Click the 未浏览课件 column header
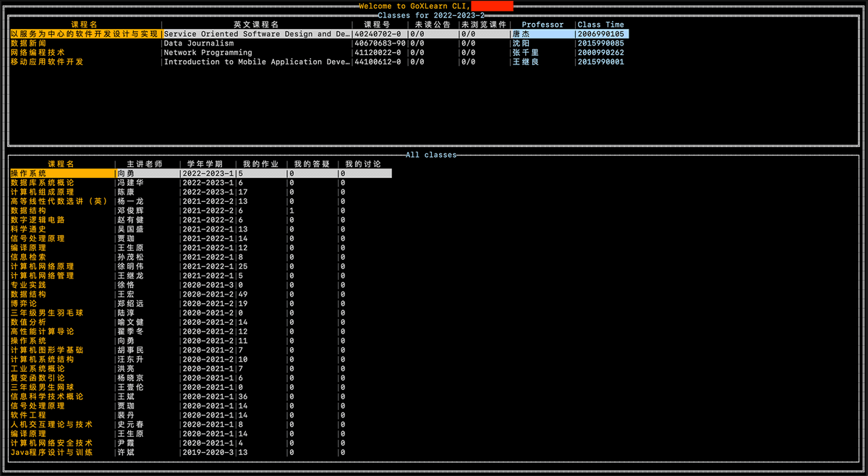This screenshot has height=476, width=868. [485, 25]
